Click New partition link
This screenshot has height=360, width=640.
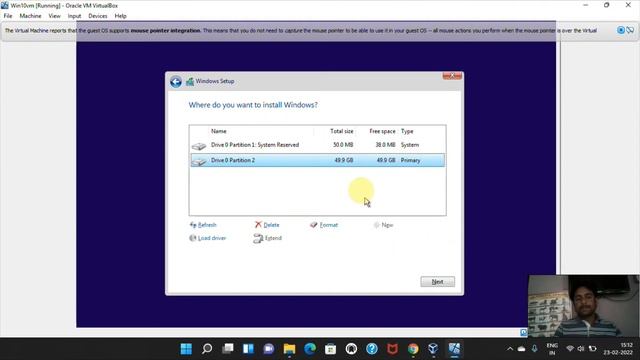click(383, 225)
